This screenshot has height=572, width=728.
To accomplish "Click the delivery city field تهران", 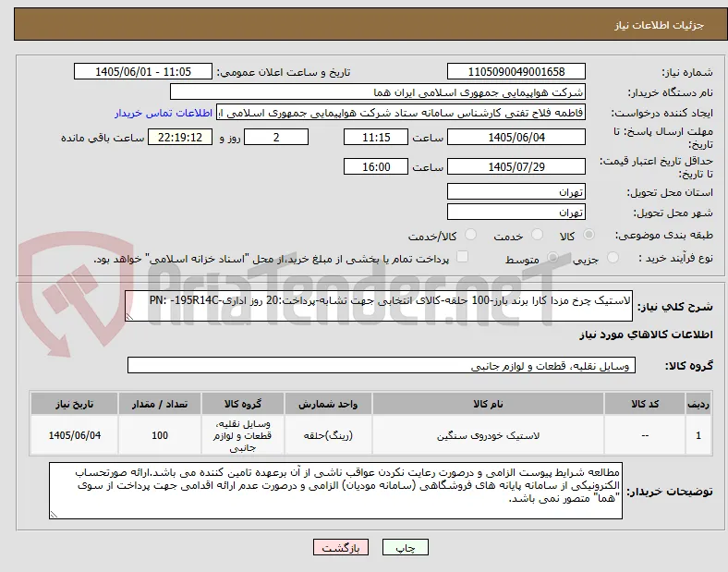I will 516,213.
